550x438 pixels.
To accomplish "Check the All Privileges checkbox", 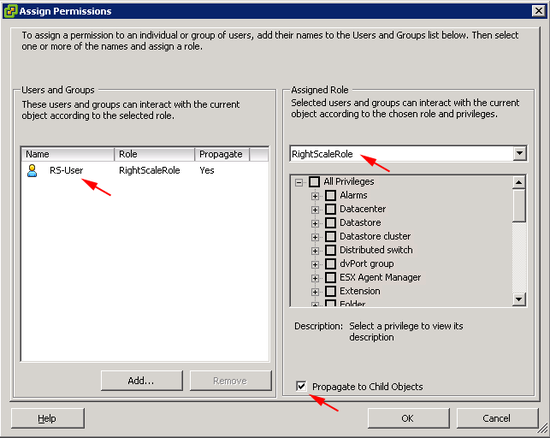I will click(314, 181).
